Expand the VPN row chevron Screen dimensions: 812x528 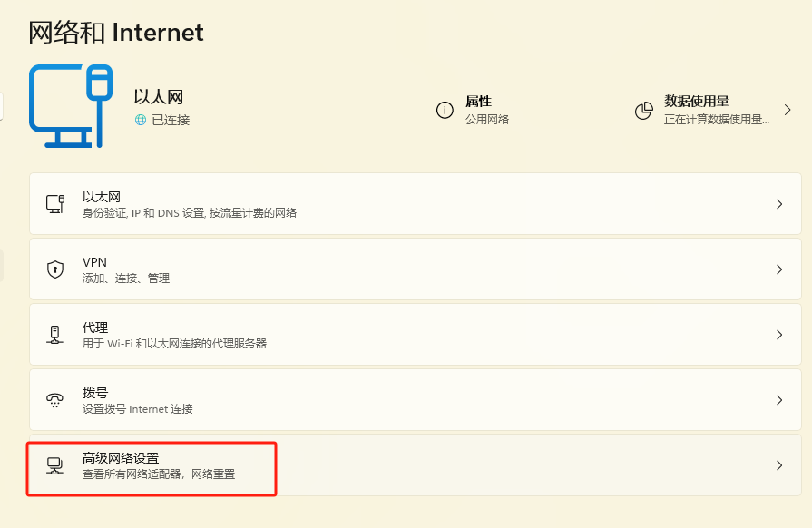(x=778, y=269)
